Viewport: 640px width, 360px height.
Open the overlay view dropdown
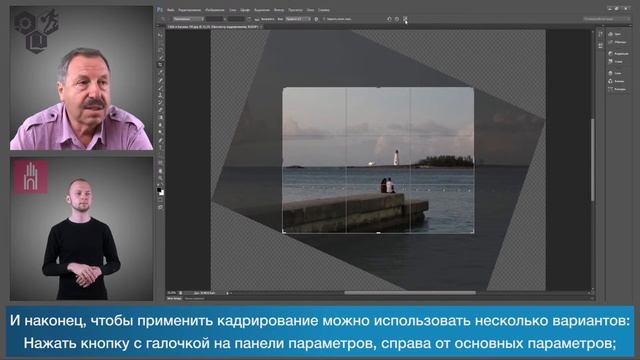tap(298, 19)
